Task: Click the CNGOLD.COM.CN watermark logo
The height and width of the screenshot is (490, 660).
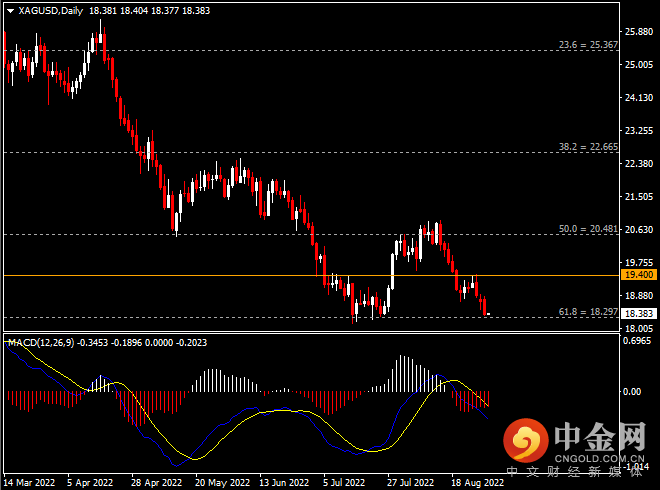Action: pyautogui.click(x=575, y=447)
